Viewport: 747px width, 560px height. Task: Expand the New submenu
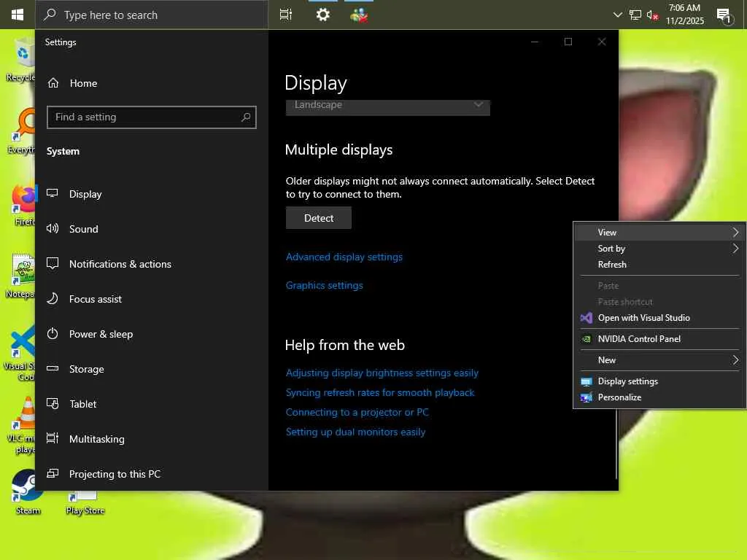pyautogui.click(x=659, y=360)
